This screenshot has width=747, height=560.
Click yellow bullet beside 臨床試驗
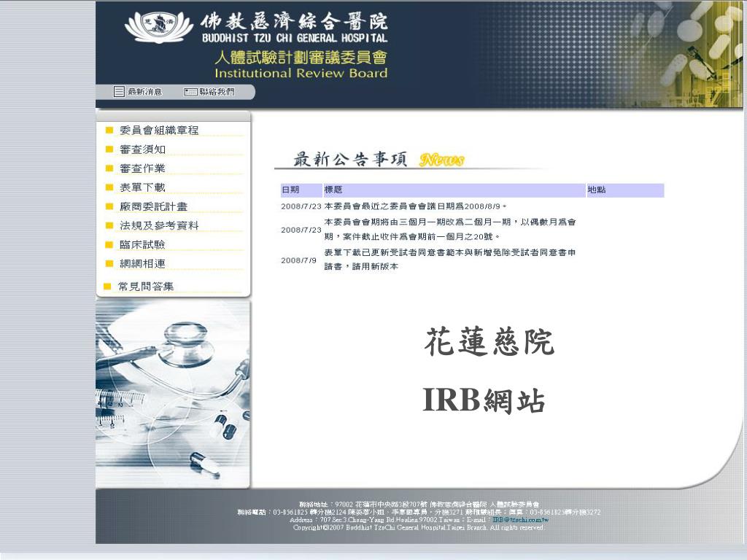pos(109,244)
